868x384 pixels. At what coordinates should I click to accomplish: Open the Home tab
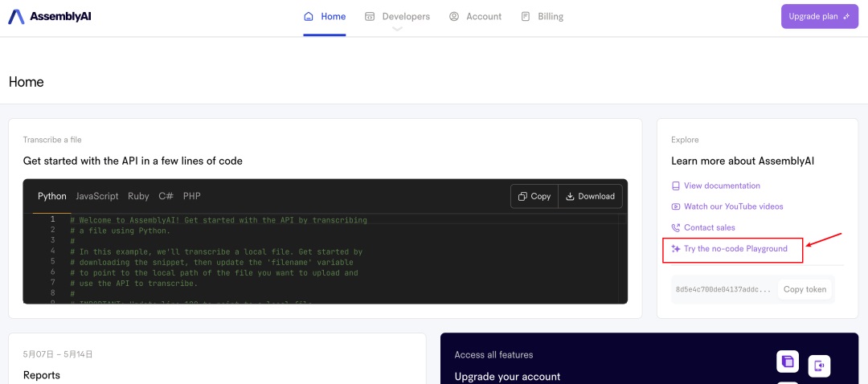[x=325, y=17]
